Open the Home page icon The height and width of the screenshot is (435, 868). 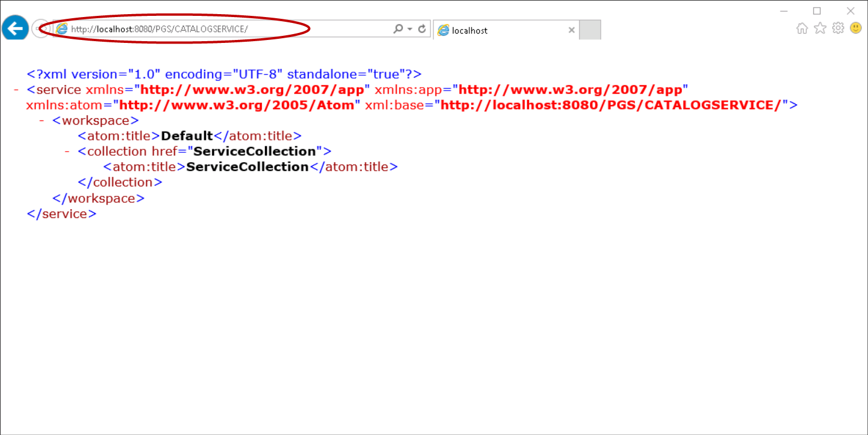click(802, 28)
